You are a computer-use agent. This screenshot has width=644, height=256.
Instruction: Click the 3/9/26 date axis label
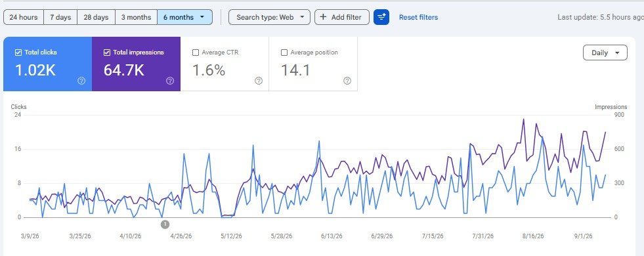pyautogui.click(x=30, y=236)
